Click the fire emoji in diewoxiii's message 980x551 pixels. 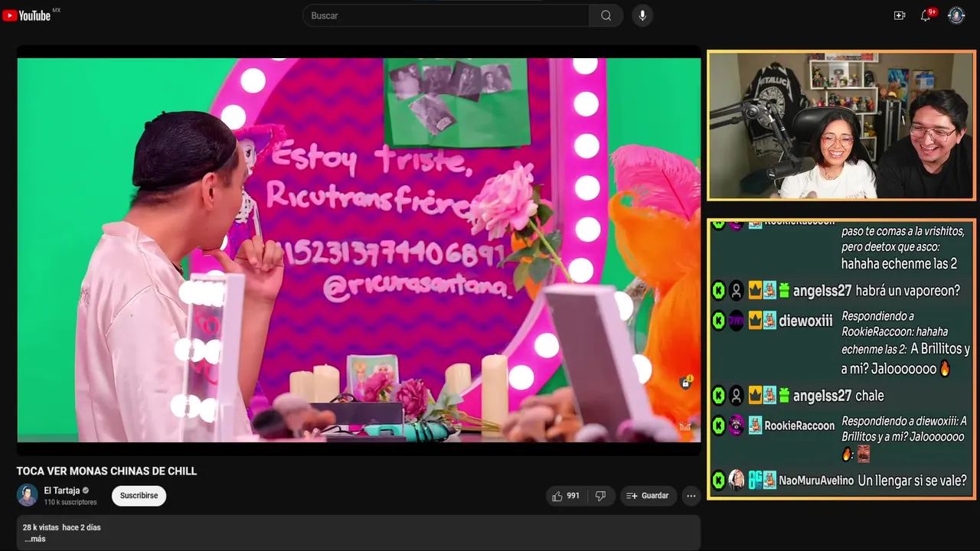click(x=945, y=368)
